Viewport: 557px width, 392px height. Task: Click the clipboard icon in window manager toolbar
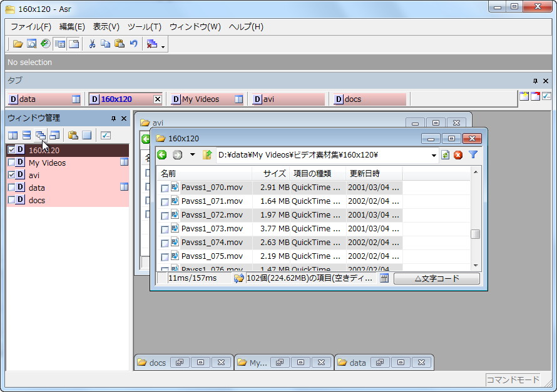(x=73, y=135)
